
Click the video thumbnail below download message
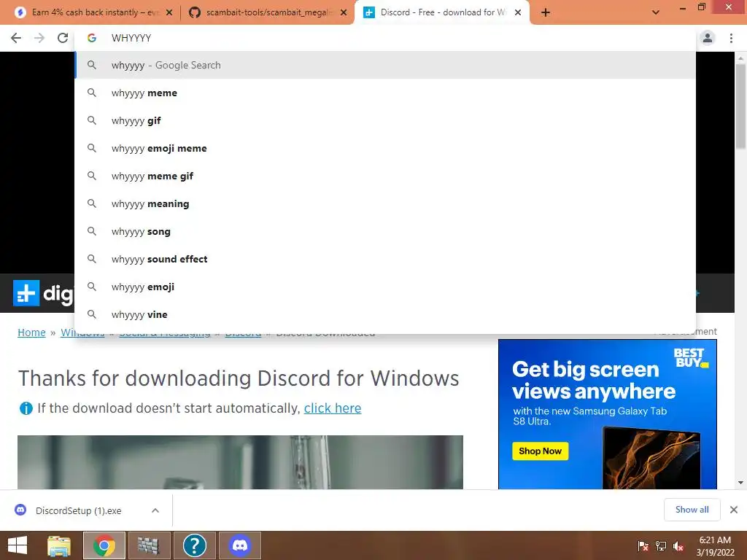(x=240, y=462)
